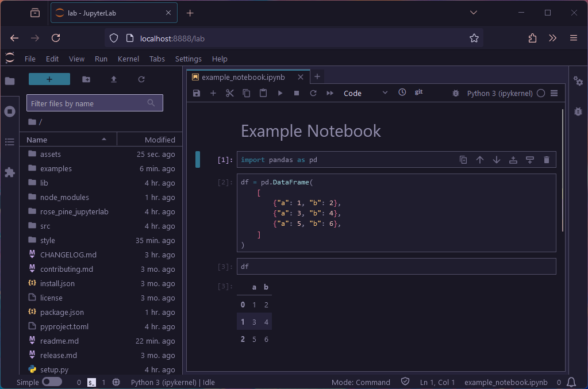Click the git button in the notebook toolbar

click(418, 92)
